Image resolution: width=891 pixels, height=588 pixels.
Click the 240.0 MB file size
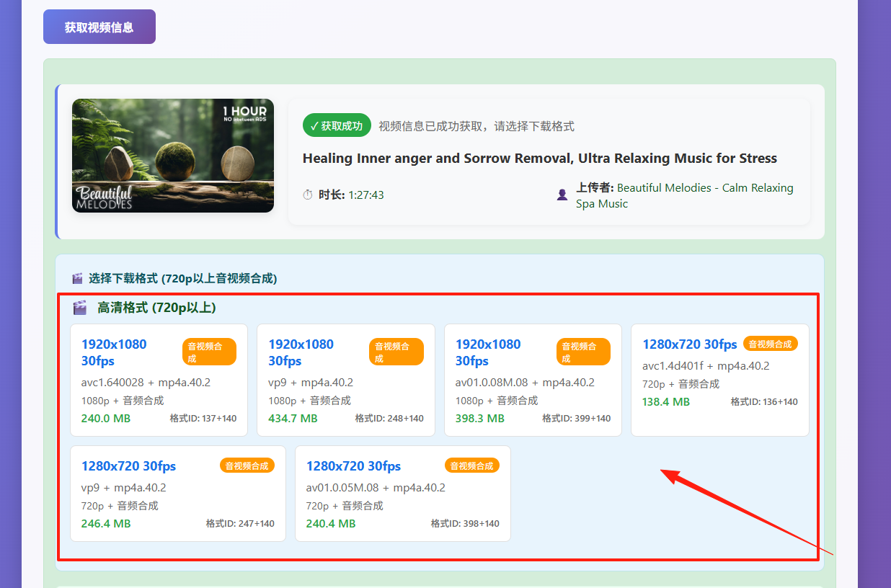[106, 418]
